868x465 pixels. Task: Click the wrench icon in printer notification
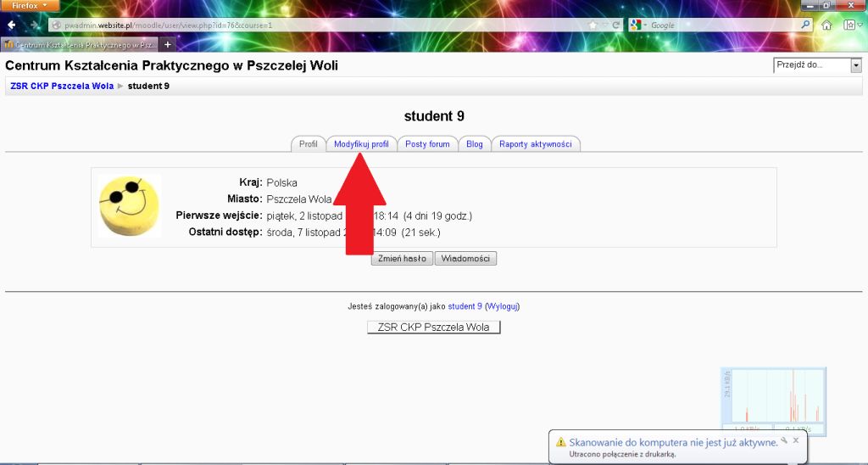(783, 440)
